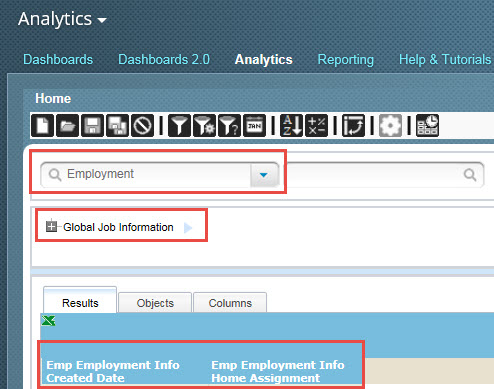Screen dimensions: 494x389
Task: Open the Reporting tab
Action: click(346, 59)
